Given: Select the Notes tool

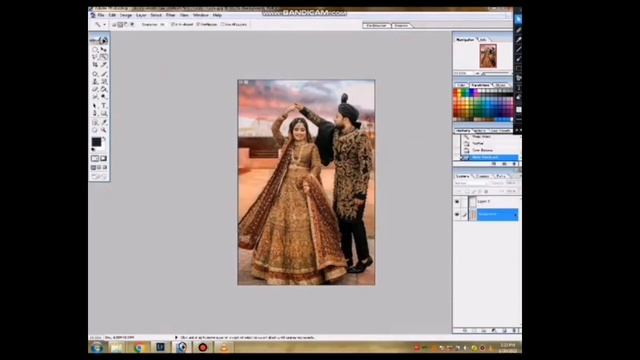Looking at the screenshot, I should (x=95, y=122).
